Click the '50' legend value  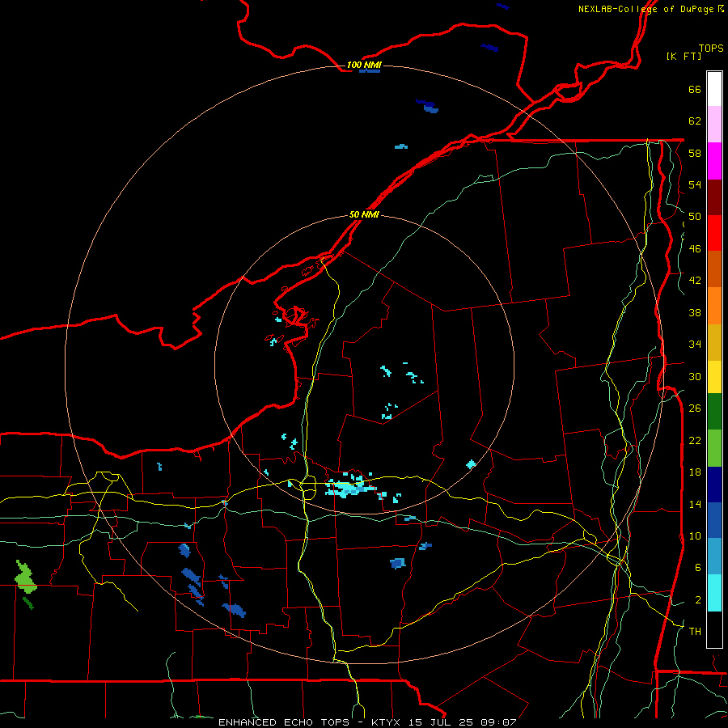[695, 217]
